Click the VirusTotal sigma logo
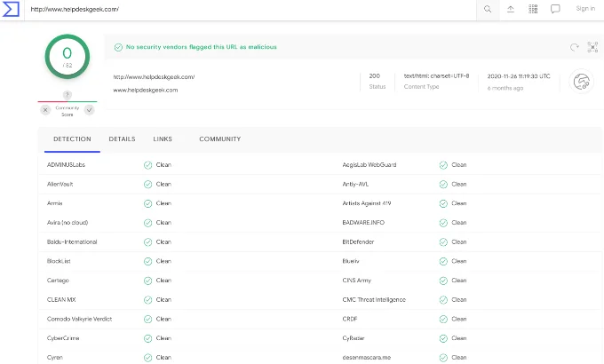Image resolution: width=604 pixels, height=364 pixels. 11,9
